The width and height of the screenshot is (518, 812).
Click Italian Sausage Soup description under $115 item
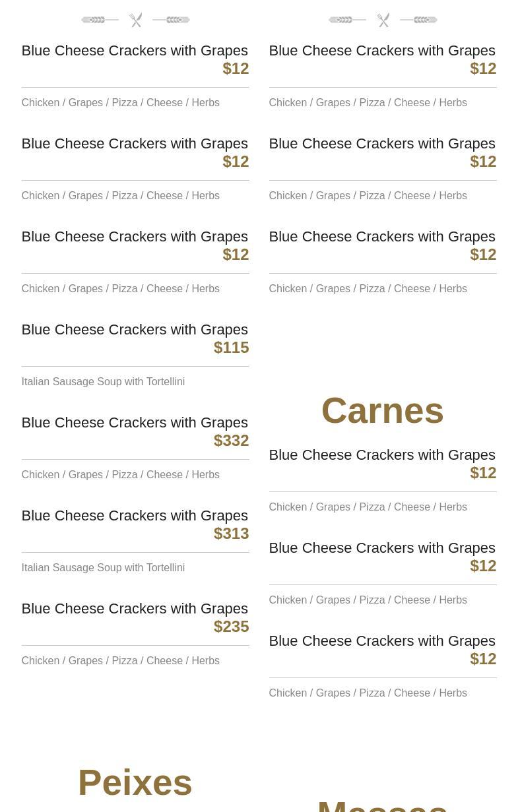[103, 382]
